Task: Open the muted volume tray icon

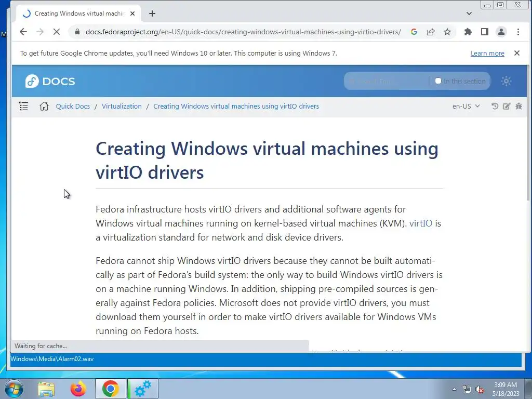Action: click(480, 389)
